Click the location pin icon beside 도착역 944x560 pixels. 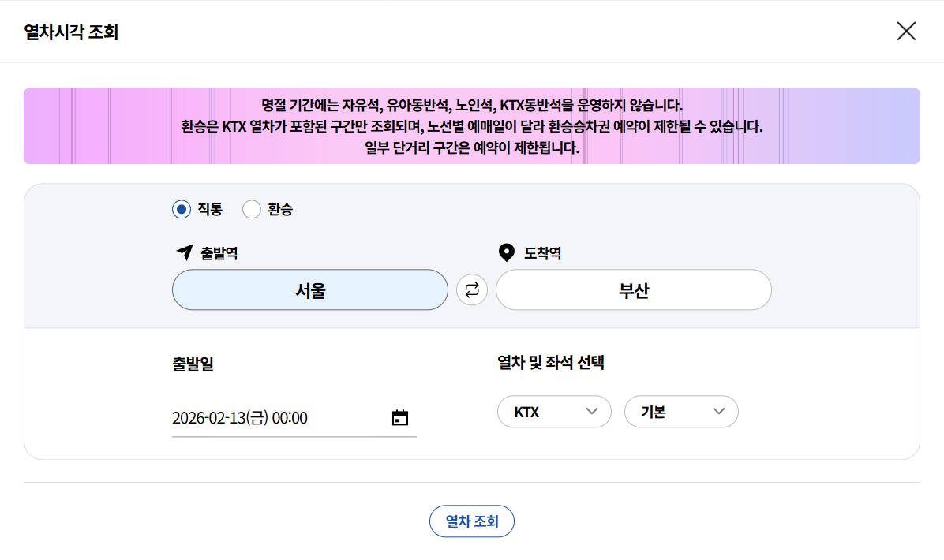(505, 252)
